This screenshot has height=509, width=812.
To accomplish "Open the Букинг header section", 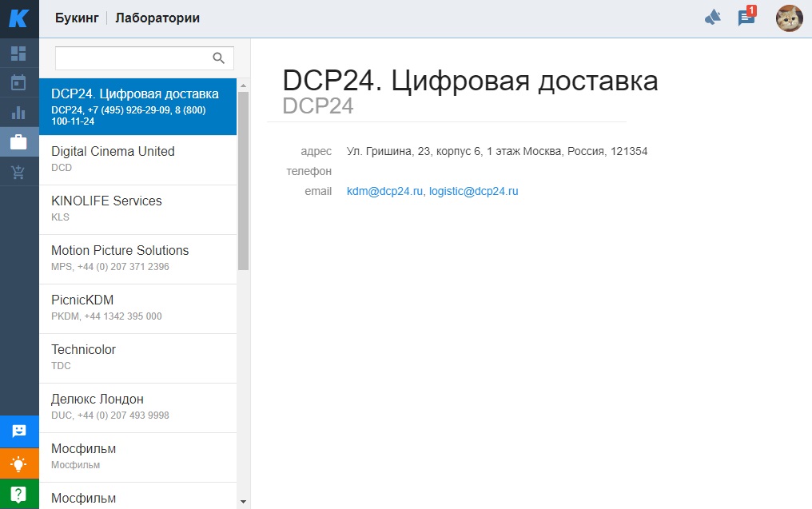I will (x=77, y=18).
